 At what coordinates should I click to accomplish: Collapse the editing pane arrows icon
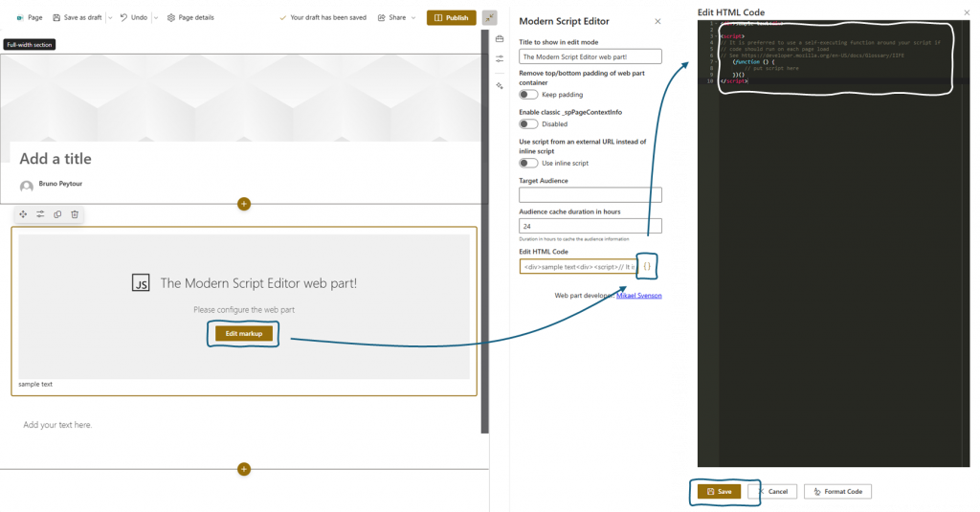click(x=490, y=17)
